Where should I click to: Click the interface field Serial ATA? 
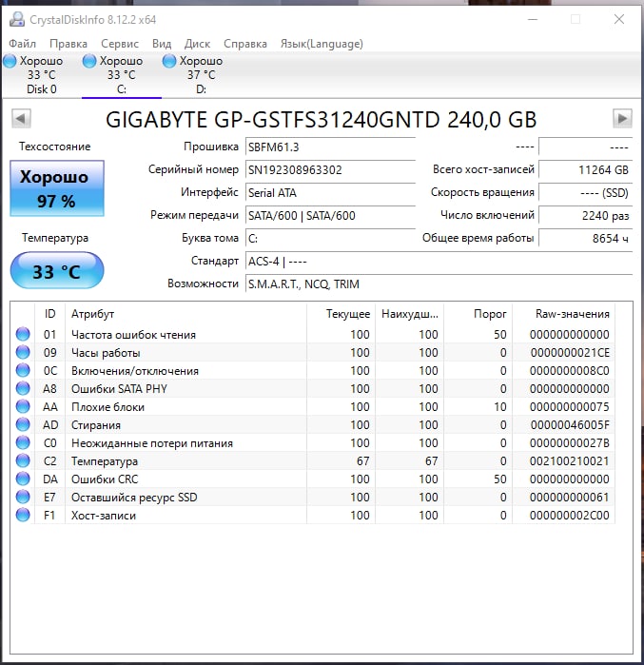tap(330, 193)
